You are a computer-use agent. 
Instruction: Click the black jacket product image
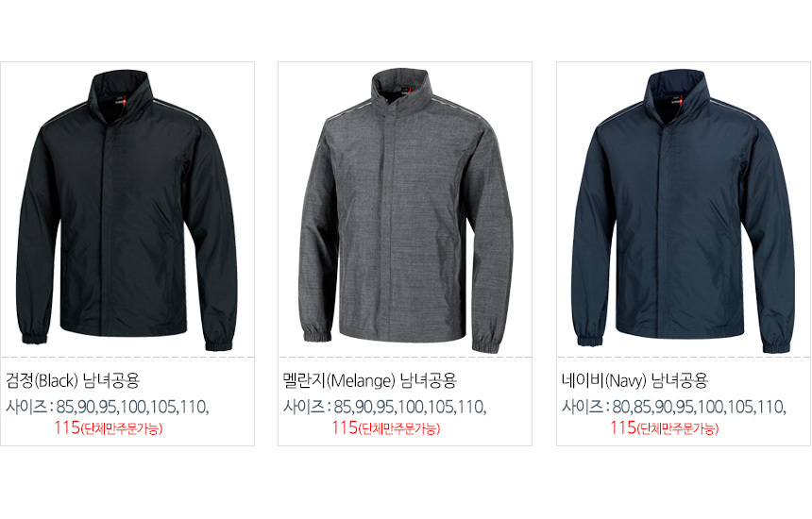point(127,210)
